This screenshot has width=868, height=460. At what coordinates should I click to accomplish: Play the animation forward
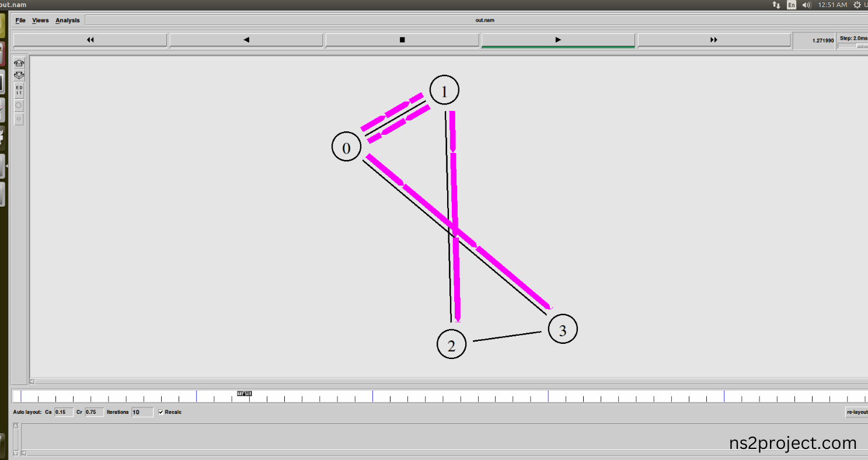558,40
